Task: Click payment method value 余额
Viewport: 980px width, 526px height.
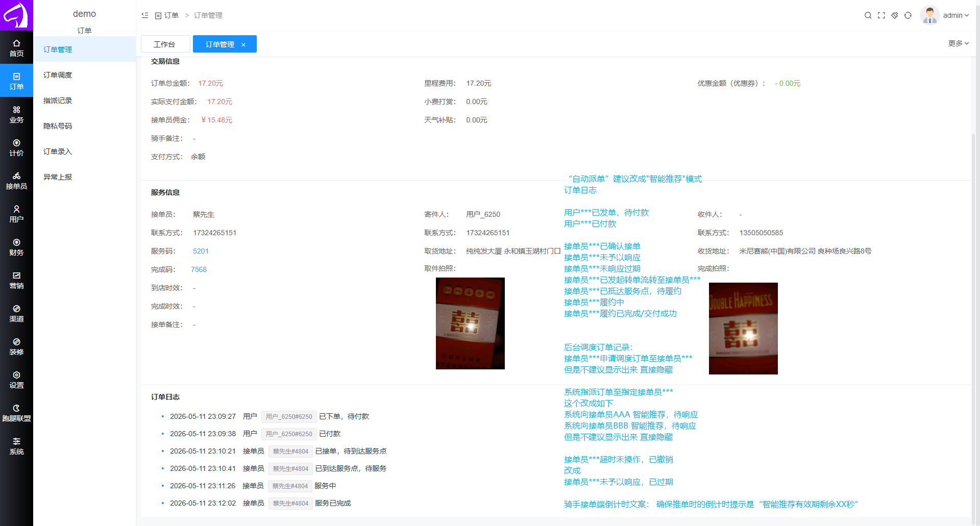Action: [x=198, y=157]
